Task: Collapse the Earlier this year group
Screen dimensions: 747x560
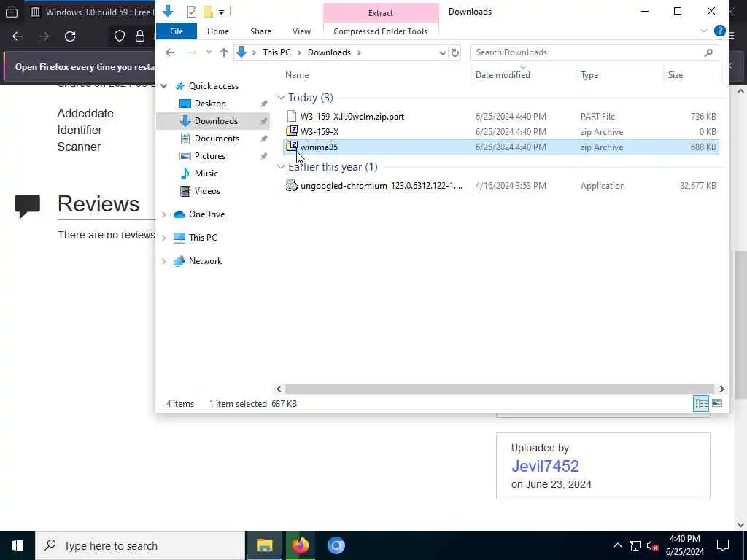Action: tap(281, 167)
